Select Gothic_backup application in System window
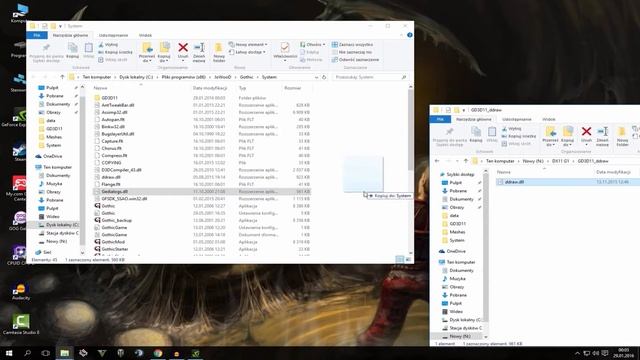This screenshot has height=360, width=640. point(117,220)
